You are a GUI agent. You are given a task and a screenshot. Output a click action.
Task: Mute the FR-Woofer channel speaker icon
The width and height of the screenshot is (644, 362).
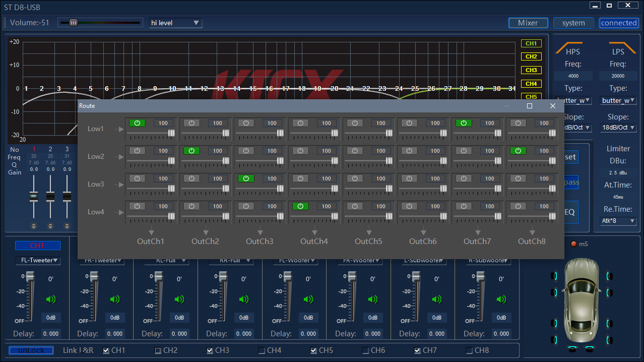click(x=373, y=299)
